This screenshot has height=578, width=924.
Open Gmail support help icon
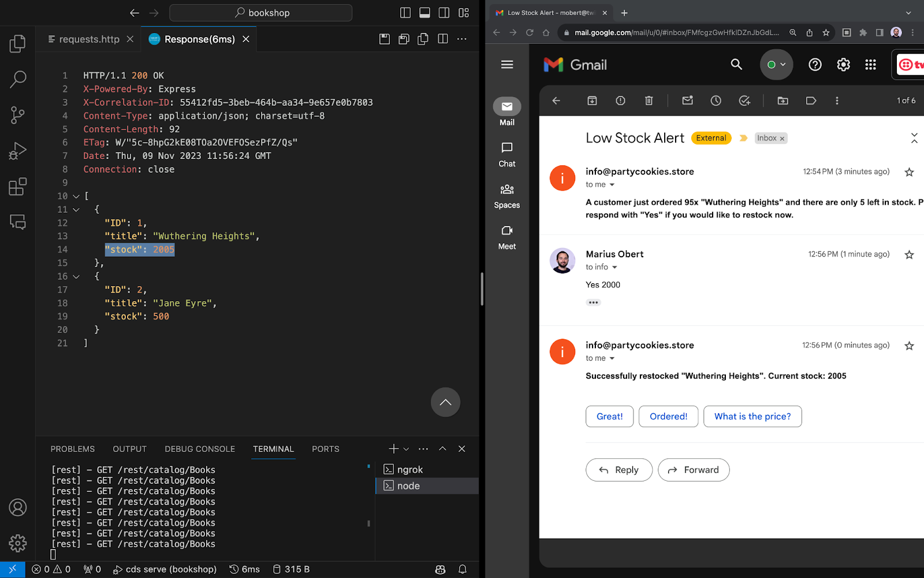[815, 65]
